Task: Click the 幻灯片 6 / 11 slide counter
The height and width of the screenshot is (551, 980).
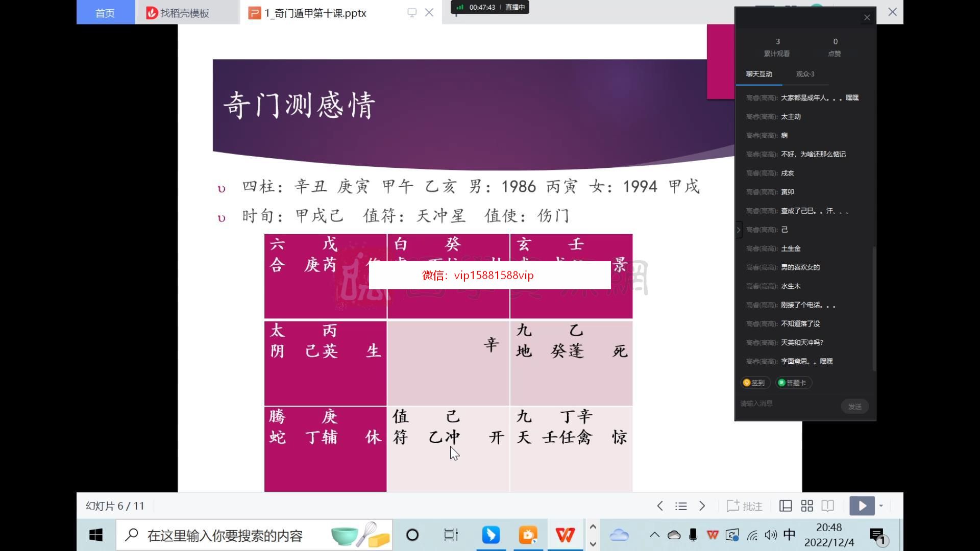Action: coord(115,506)
